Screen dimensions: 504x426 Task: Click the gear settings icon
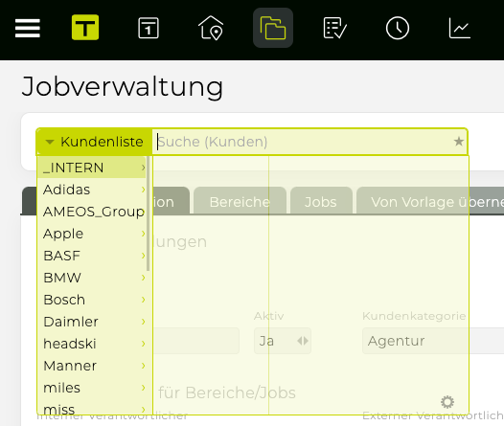[447, 402]
